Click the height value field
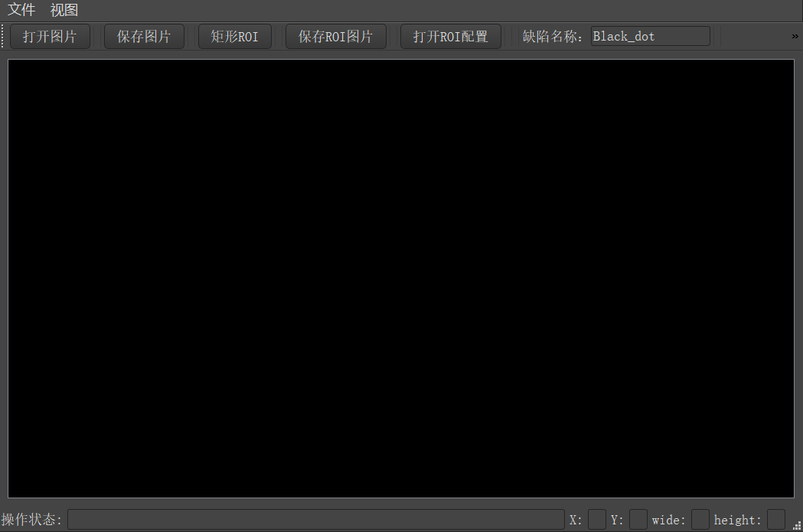The image size is (803, 532). click(x=776, y=519)
